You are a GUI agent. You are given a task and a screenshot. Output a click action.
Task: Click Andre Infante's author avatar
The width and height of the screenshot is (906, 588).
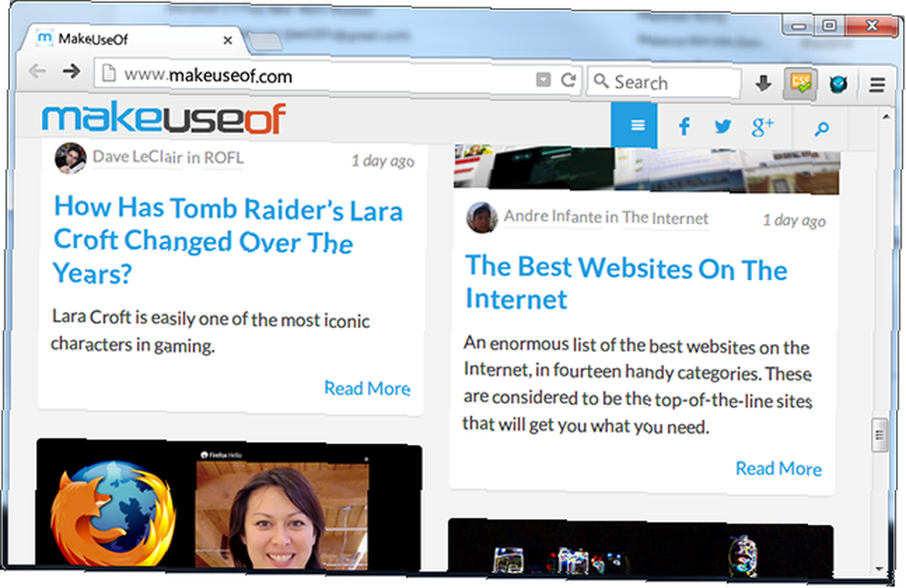(x=482, y=217)
